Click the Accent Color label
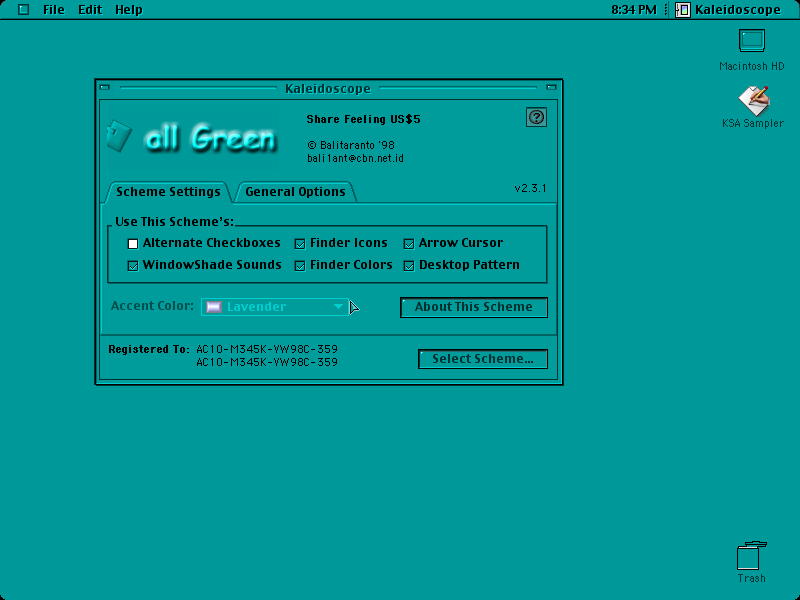 (x=152, y=306)
